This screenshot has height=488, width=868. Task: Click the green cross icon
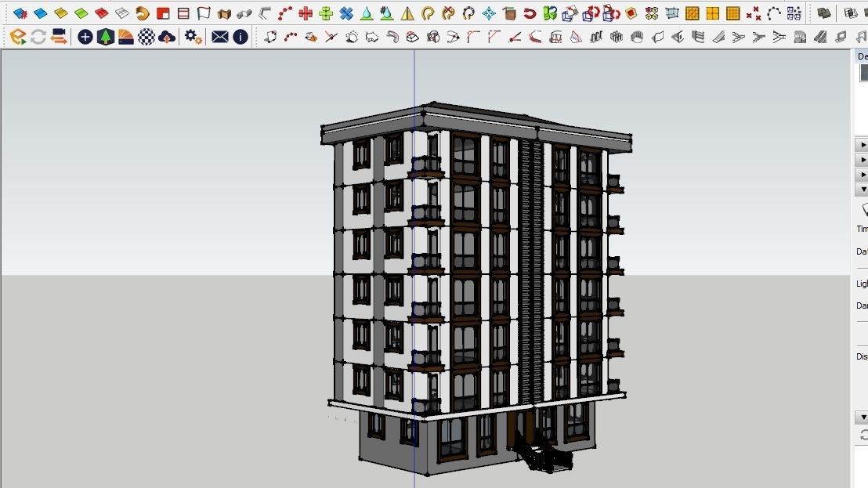point(326,13)
